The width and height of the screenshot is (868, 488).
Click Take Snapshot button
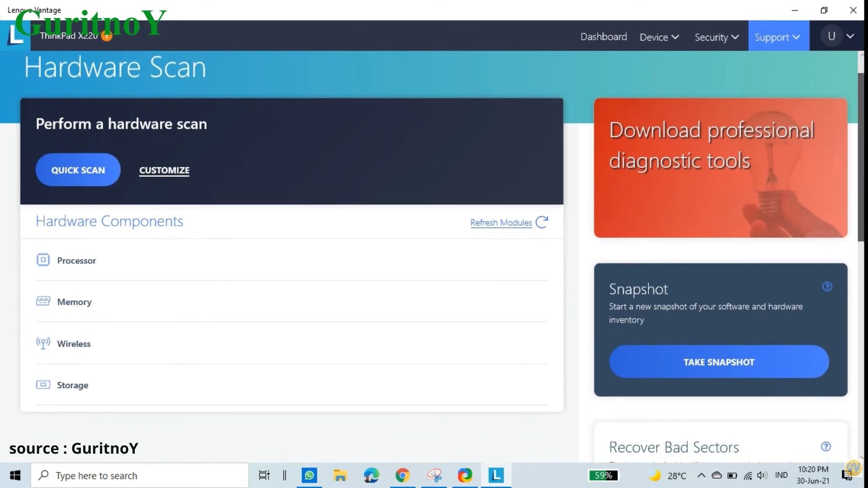tap(719, 362)
